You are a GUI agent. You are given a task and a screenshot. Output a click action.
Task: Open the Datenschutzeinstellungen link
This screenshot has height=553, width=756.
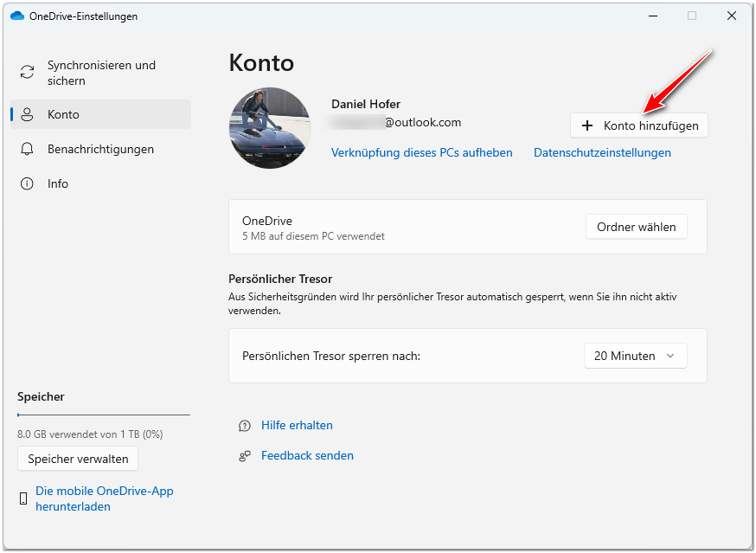click(602, 152)
